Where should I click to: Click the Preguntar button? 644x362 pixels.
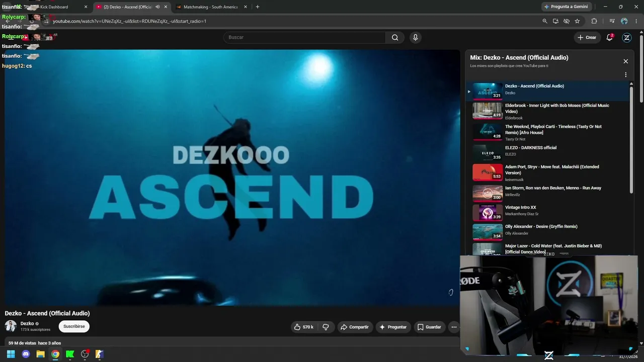coord(393,327)
